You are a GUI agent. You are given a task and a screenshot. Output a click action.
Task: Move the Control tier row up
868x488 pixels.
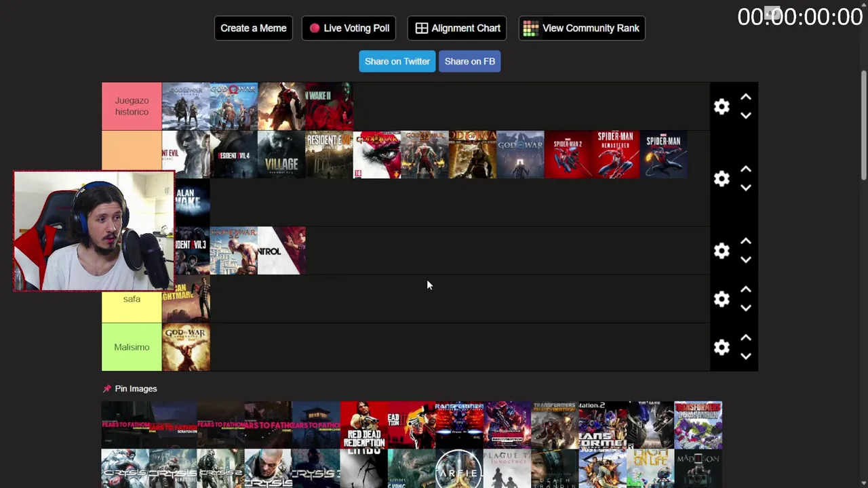point(746,241)
